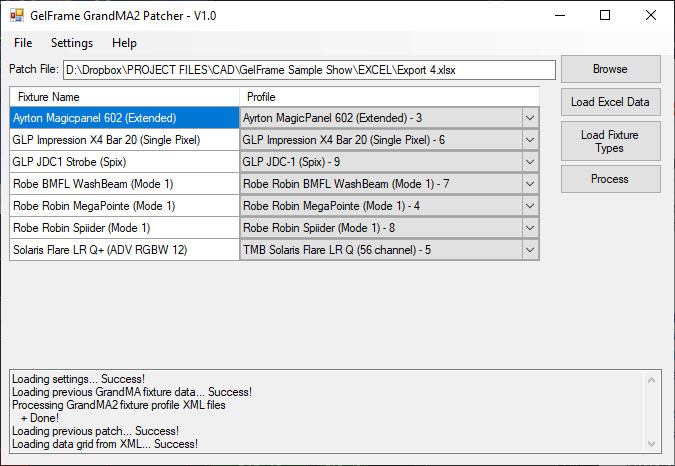Click the 'Loading data grid from XML' log line
Screen dimensions: 675x466
(x=105, y=444)
